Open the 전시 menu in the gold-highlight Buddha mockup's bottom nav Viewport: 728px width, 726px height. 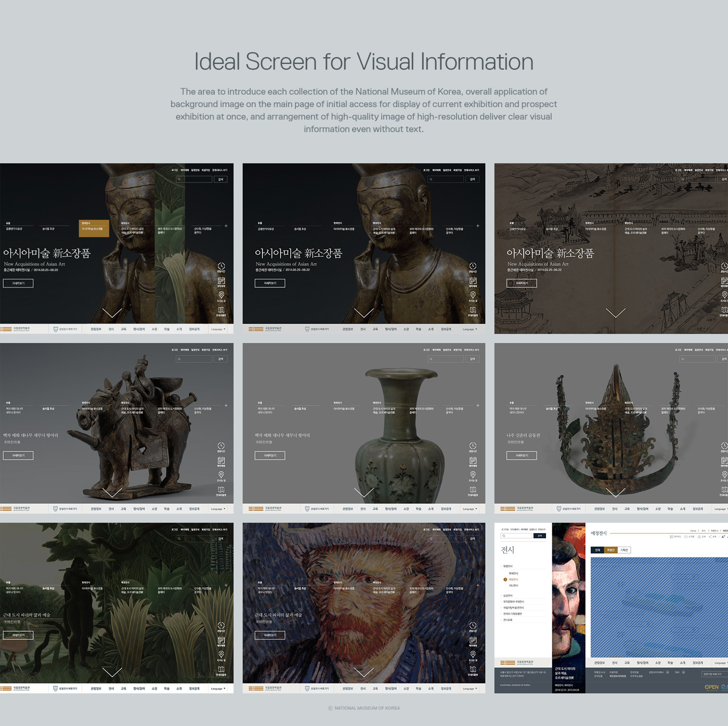click(x=111, y=329)
